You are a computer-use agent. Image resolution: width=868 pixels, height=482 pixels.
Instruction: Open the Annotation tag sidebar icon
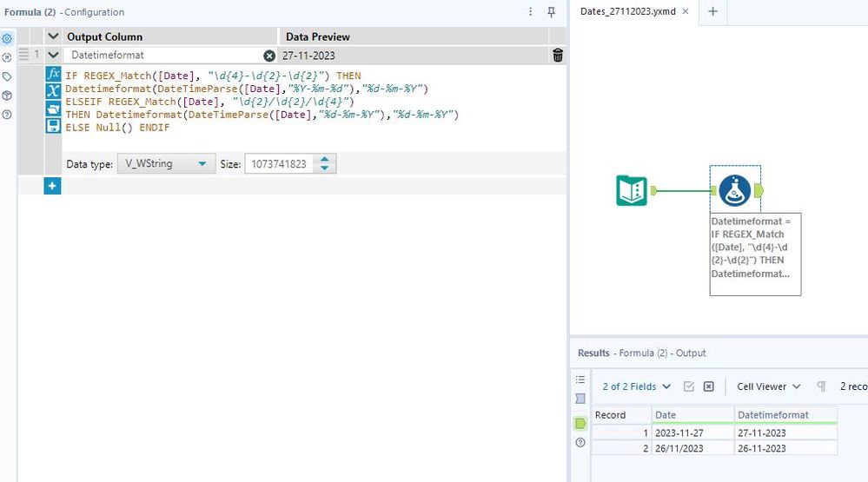pyautogui.click(x=7, y=76)
